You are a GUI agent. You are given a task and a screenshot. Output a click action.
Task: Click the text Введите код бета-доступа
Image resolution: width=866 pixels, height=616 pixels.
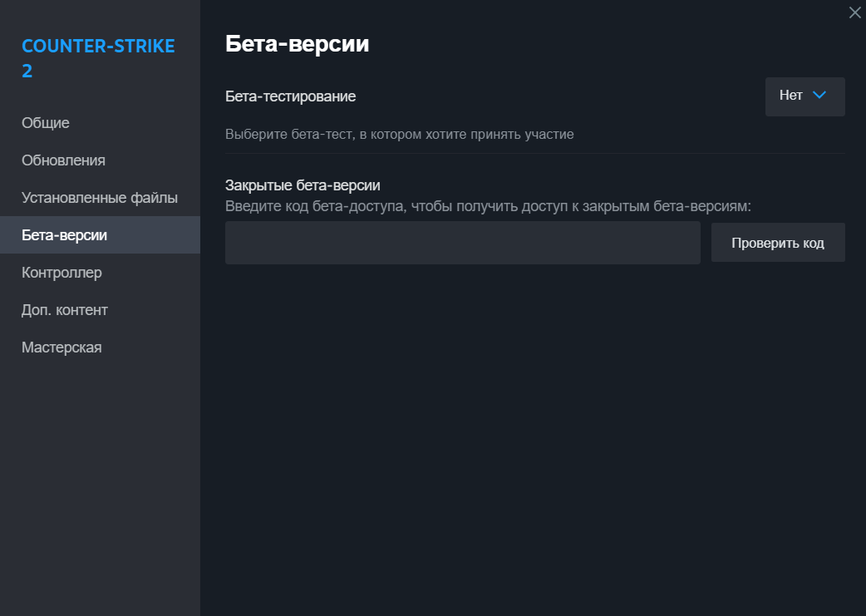tap(314, 206)
